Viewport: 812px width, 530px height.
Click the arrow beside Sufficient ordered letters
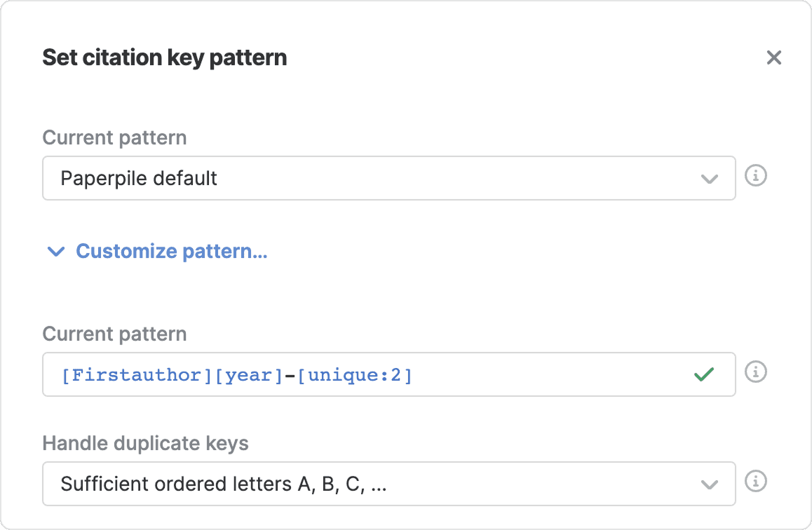(x=710, y=484)
